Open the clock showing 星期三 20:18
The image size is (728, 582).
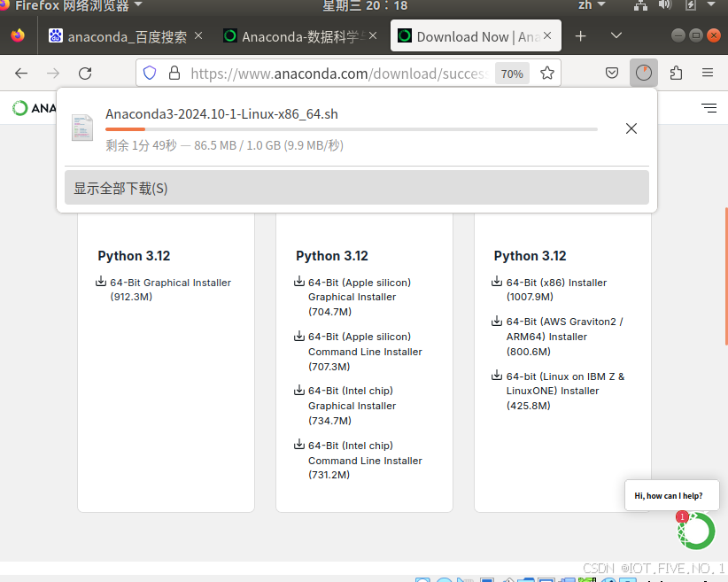pos(365,6)
